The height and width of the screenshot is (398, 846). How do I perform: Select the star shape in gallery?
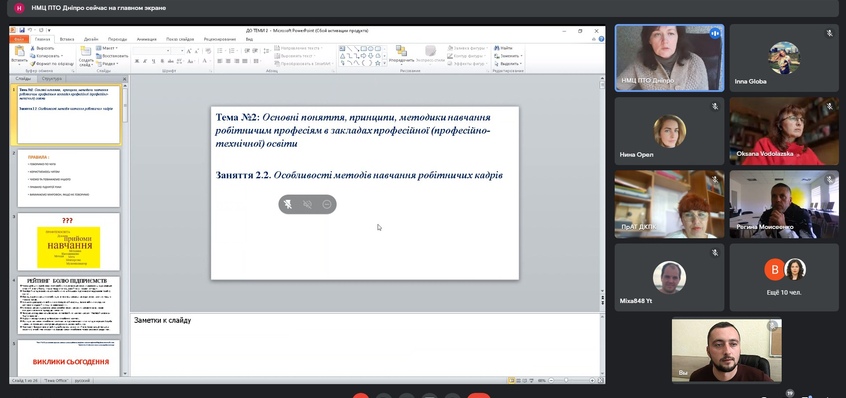tap(378, 63)
